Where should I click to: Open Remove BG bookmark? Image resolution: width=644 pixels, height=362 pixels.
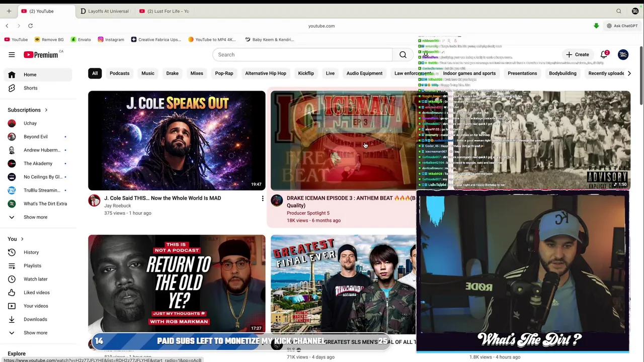[49, 40]
